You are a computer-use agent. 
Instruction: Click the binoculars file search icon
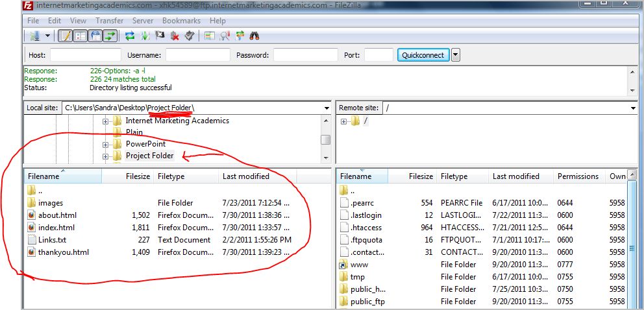255,36
